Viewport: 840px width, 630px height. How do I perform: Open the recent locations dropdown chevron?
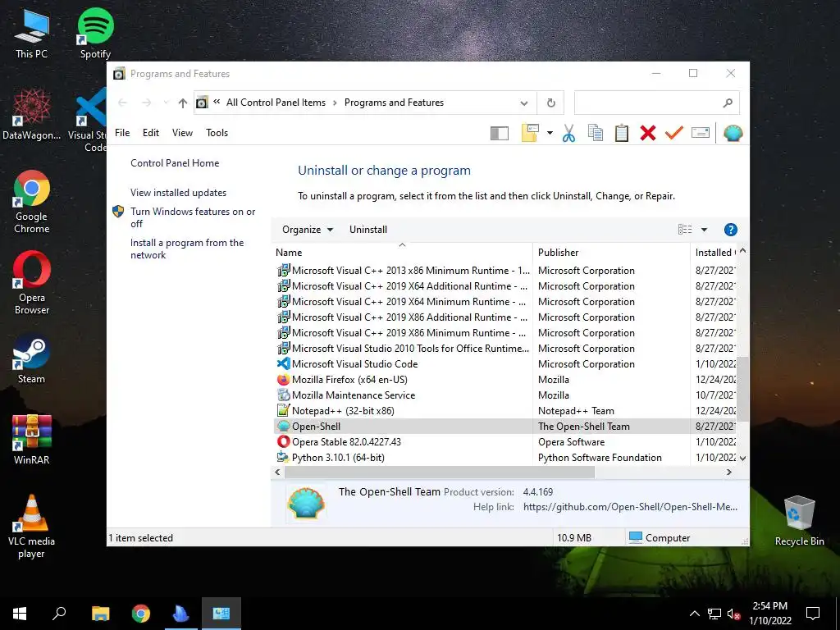[166, 103]
